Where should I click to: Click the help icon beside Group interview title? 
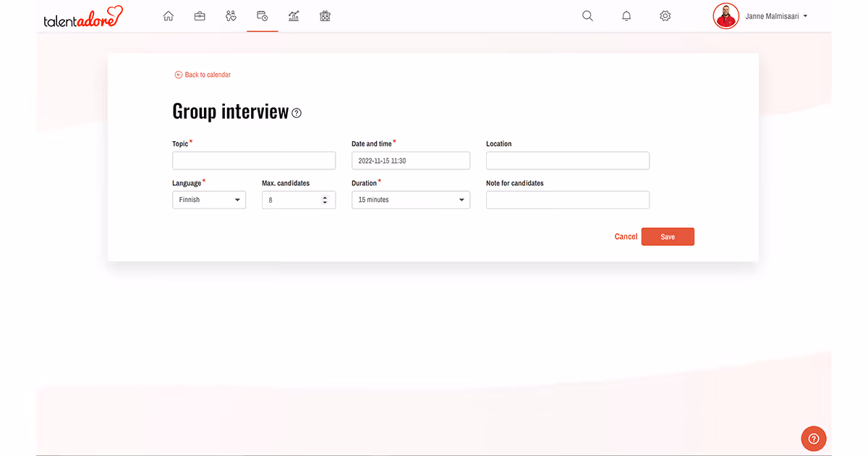tap(296, 113)
